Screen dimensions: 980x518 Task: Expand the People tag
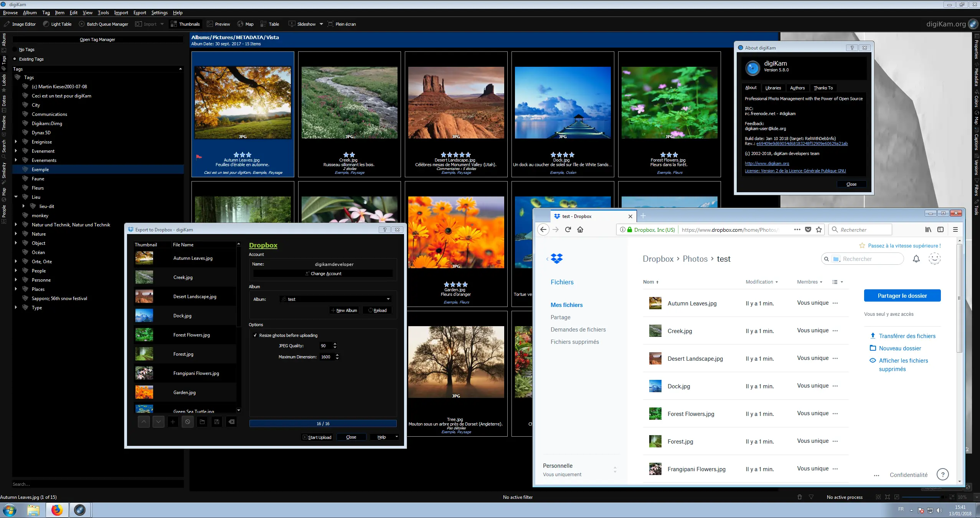(16, 271)
